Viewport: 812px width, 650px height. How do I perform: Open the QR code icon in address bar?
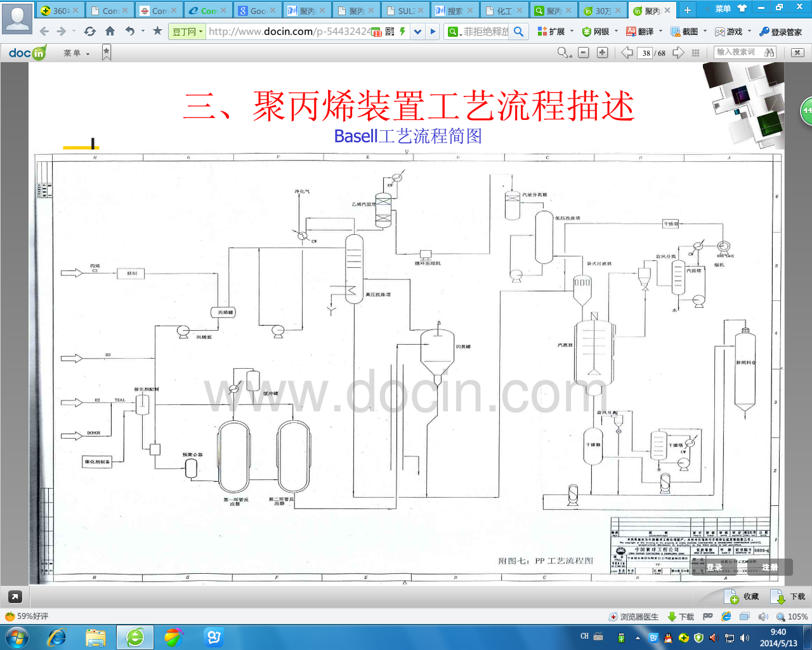click(390, 31)
